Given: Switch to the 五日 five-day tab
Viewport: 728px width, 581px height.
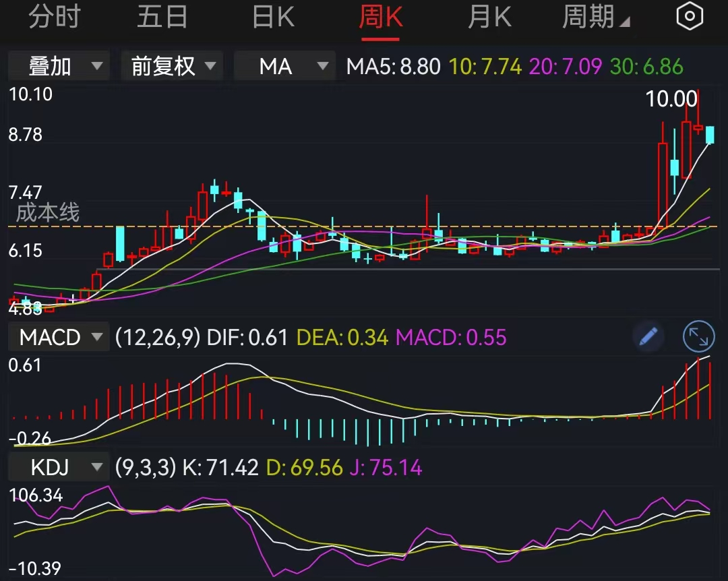Looking at the screenshot, I should coord(162,16).
